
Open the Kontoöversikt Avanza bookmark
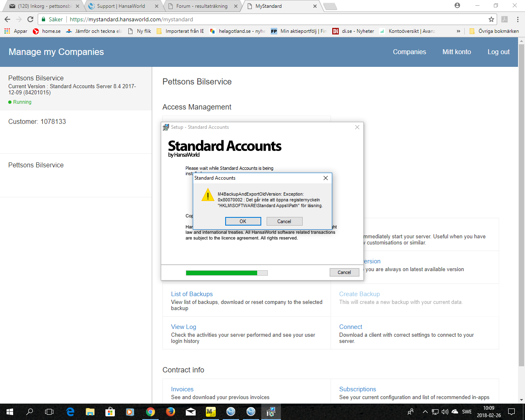point(408,31)
